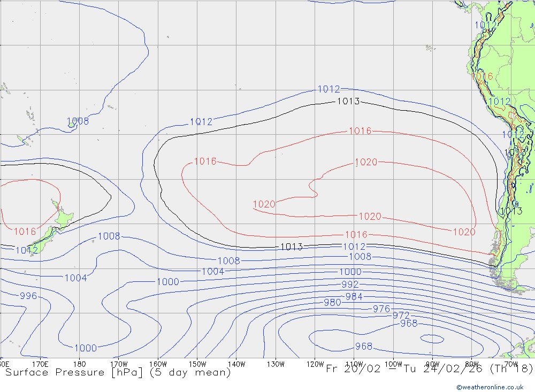The image size is (535, 392).
Task: Open the weatheronline.co.uk copyright link
Action: click(490, 387)
